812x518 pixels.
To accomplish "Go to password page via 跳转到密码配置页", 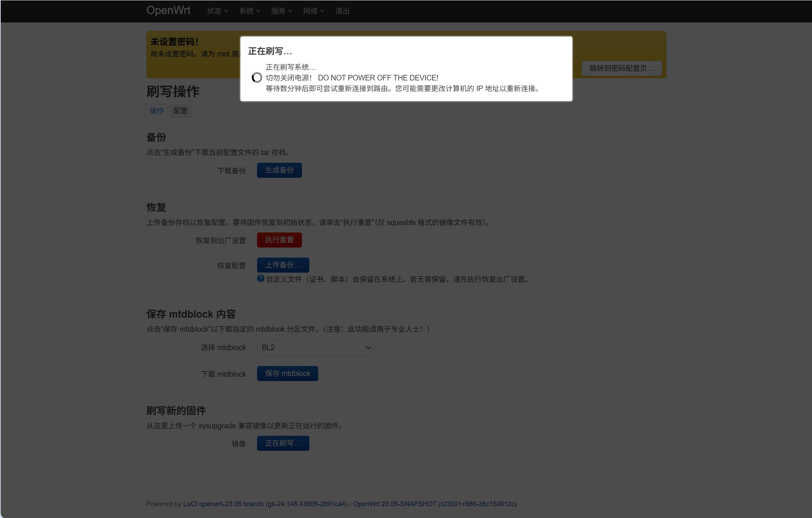I will point(622,68).
